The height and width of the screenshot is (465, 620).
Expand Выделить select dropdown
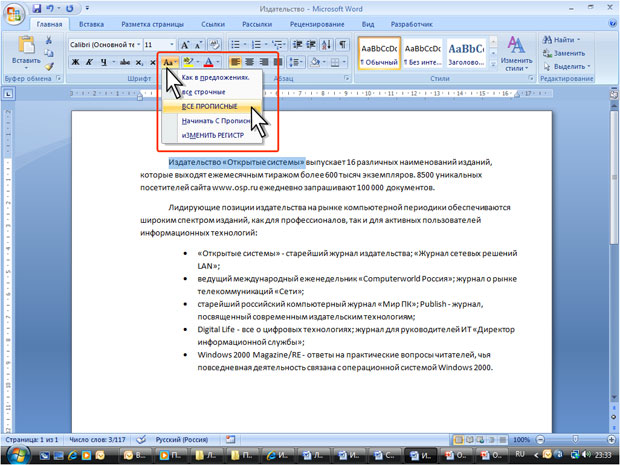588,66
